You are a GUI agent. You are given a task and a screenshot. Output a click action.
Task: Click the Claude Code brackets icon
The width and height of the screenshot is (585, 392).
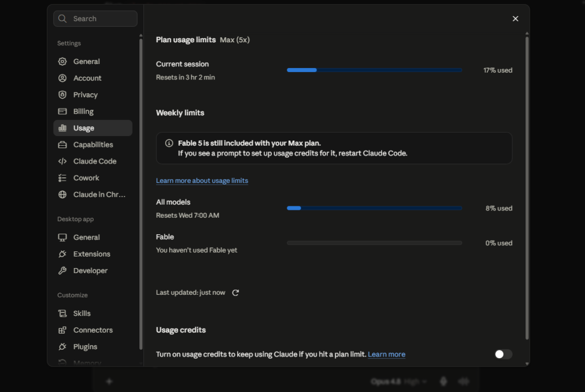click(x=62, y=161)
